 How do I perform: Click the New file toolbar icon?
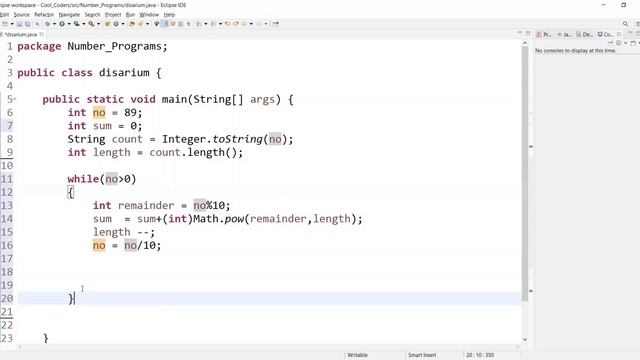point(4,24)
